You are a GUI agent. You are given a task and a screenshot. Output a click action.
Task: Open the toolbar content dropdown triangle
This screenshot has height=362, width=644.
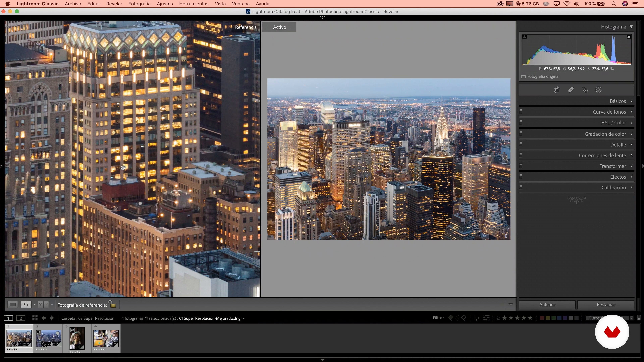click(511, 305)
